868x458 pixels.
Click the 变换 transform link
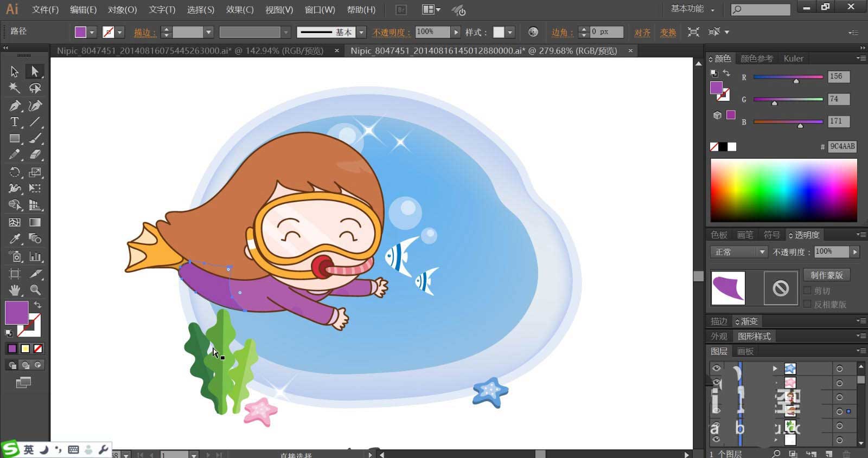click(x=668, y=33)
